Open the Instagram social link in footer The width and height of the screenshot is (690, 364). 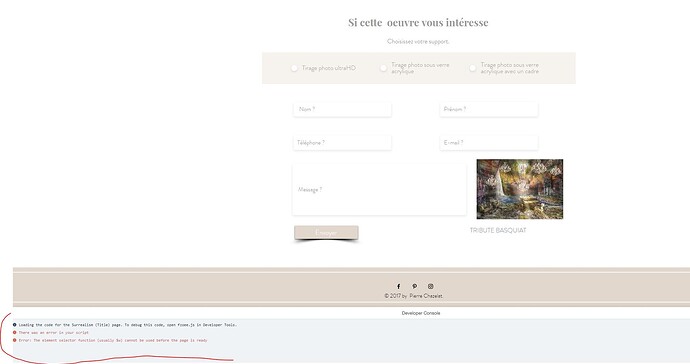click(430, 286)
